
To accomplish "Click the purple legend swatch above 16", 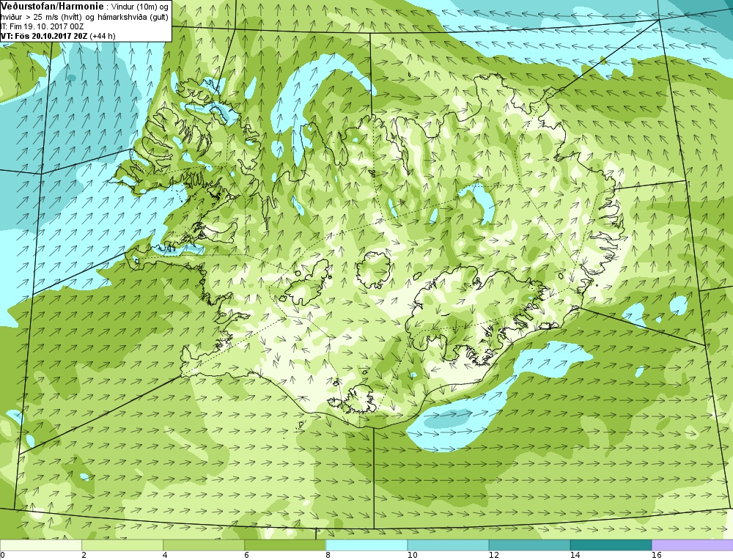I will click(x=693, y=545).
